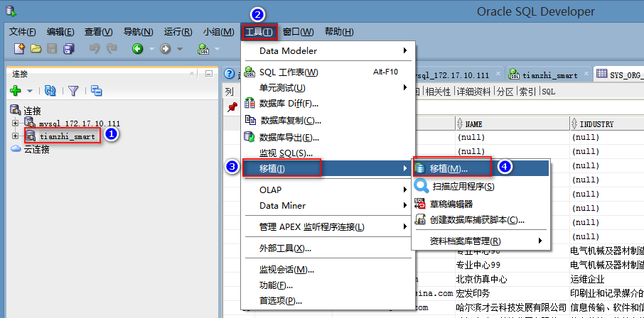Viewport: 644px width, 318px height.
Task: Open 单元测试(U) submenu
Action: tap(328, 88)
